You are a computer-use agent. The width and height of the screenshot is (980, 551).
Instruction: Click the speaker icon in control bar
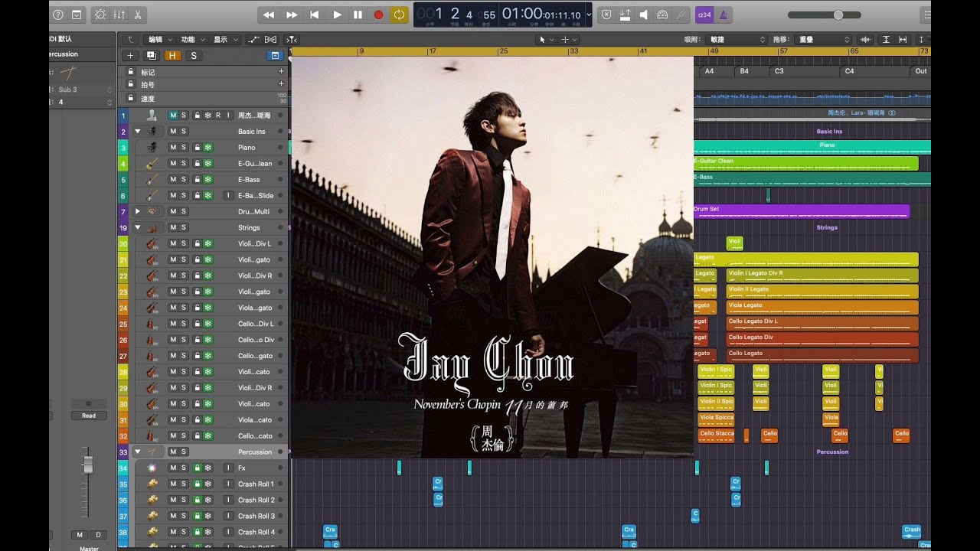click(x=643, y=15)
